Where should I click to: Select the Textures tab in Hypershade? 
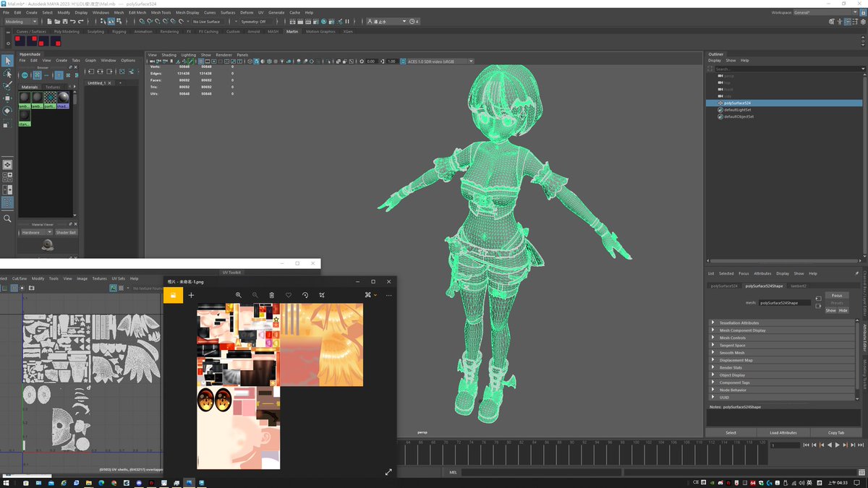(x=53, y=87)
